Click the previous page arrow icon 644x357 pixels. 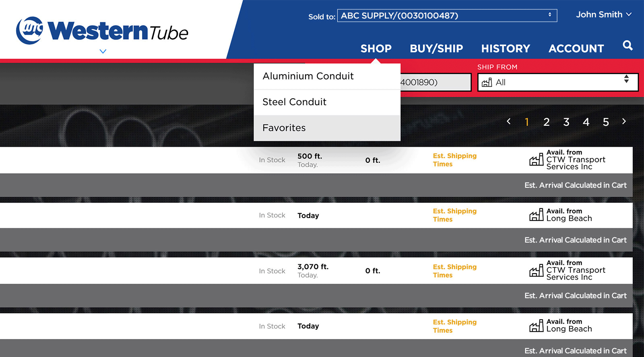coord(509,121)
